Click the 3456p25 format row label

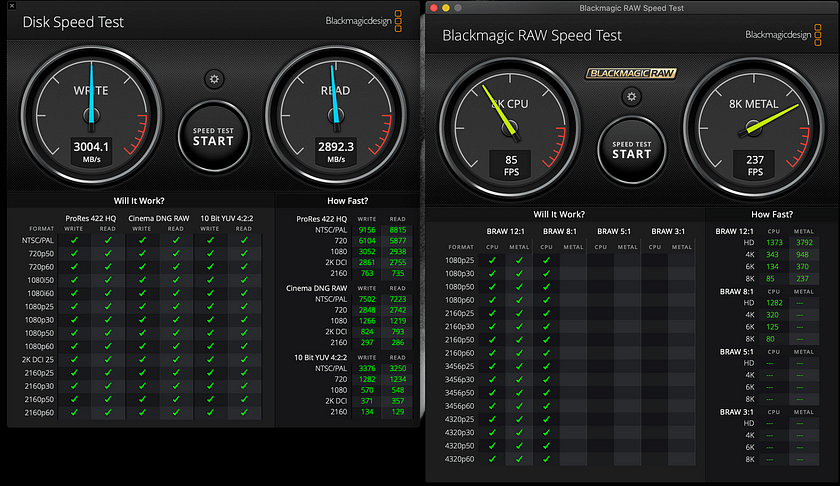coord(459,367)
